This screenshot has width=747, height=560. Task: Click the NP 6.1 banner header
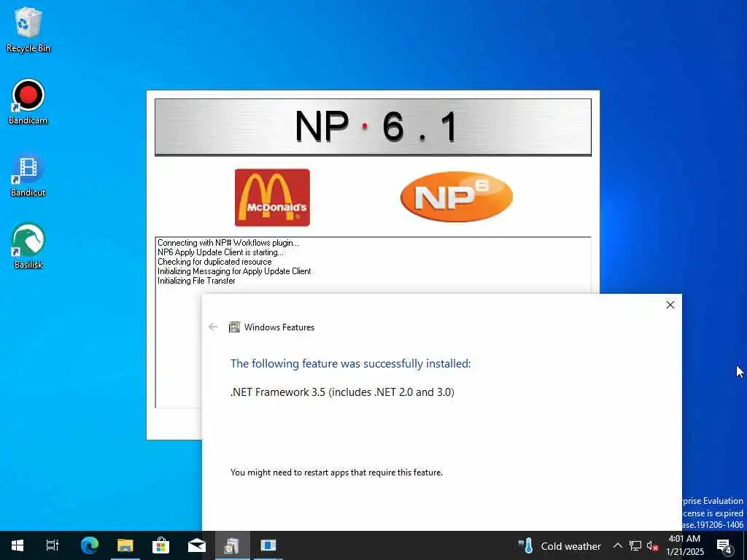point(373,127)
